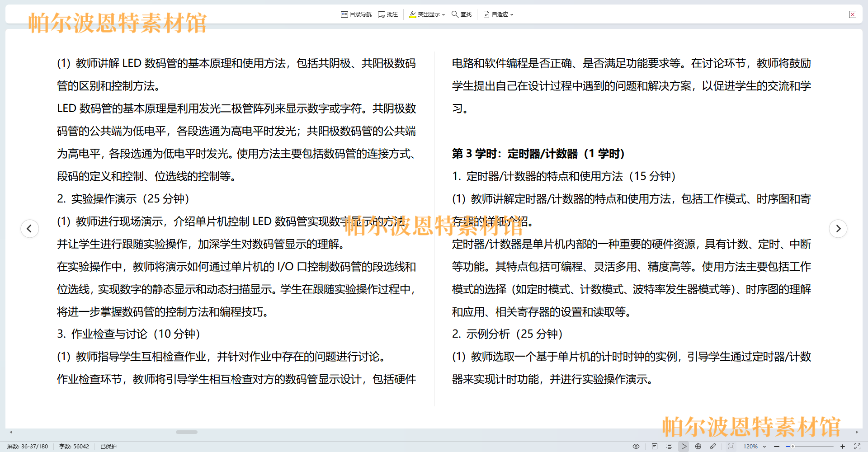Click the line 2. 实验操作演示 (25 分钟)

123,199
